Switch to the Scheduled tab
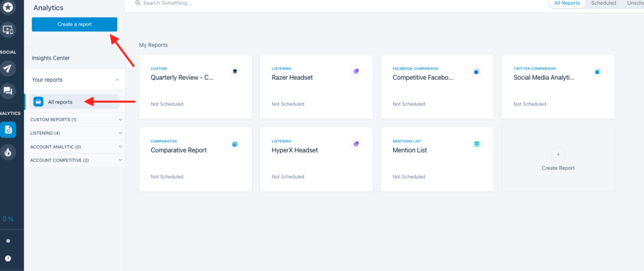Image resolution: width=644 pixels, height=271 pixels. pos(603,3)
